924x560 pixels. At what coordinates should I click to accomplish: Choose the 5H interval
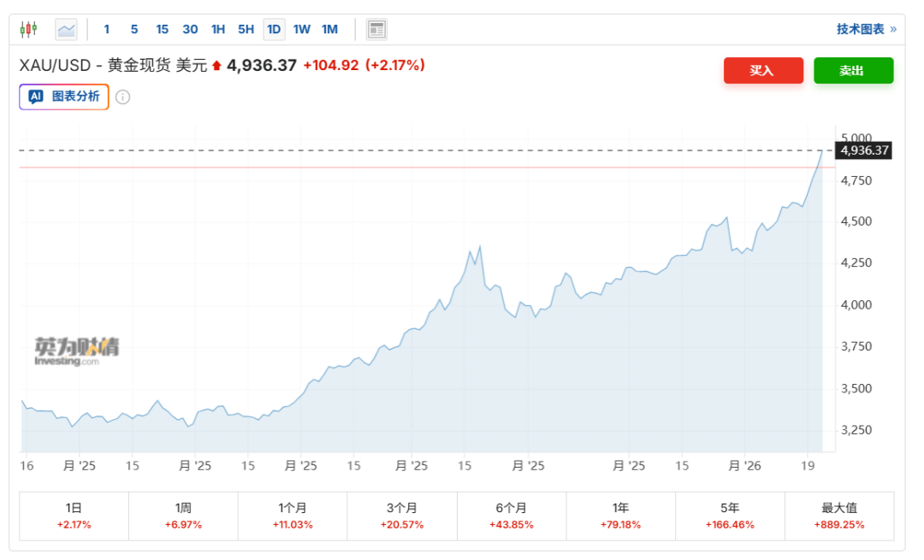(x=246, y=29)
